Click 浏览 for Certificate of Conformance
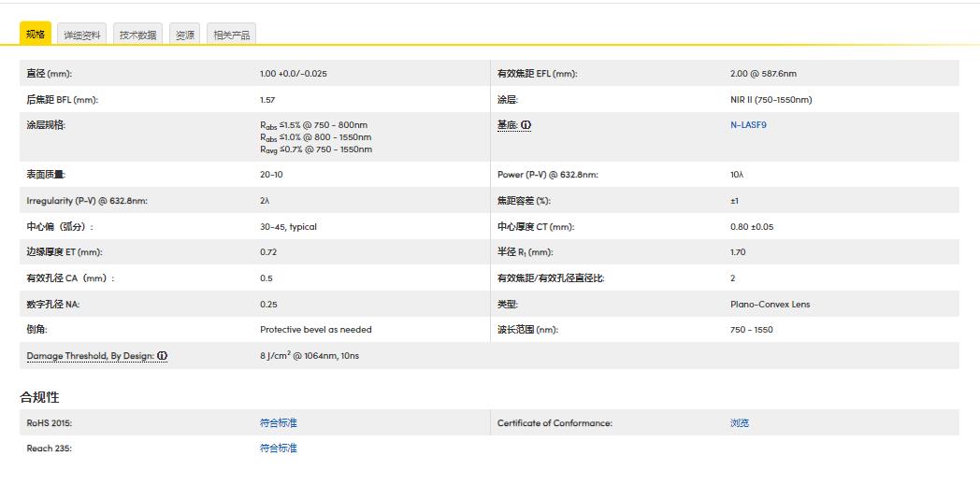 point(739,423)
